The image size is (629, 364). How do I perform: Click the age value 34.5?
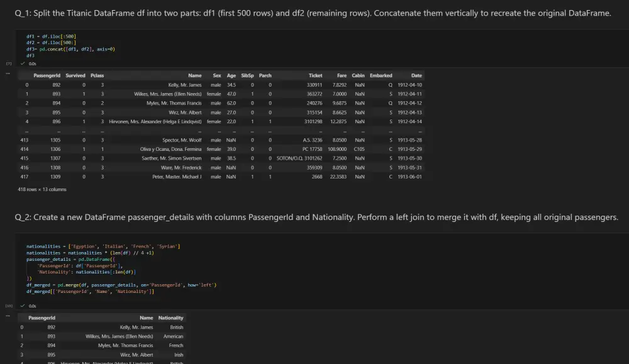(231, 85)
